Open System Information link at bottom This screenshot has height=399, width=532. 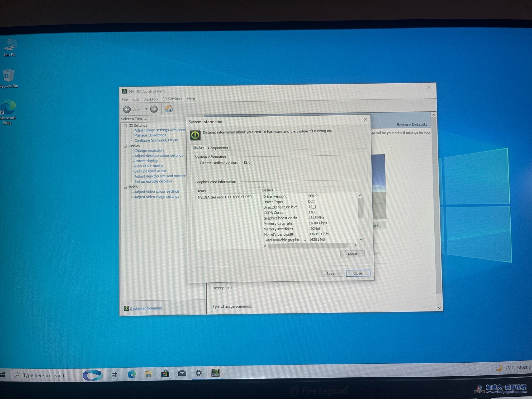pos(146,308)
